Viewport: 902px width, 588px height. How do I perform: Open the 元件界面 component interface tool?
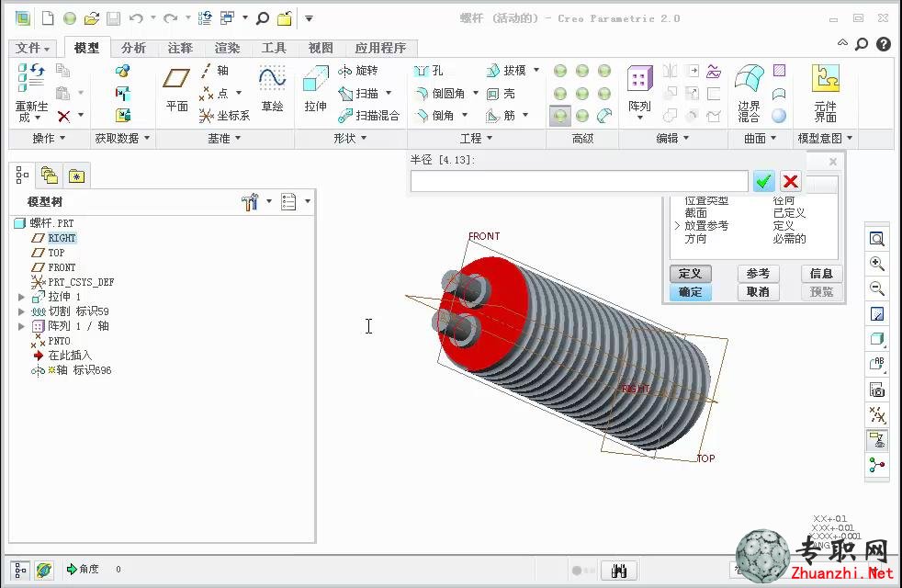point(825,93)
